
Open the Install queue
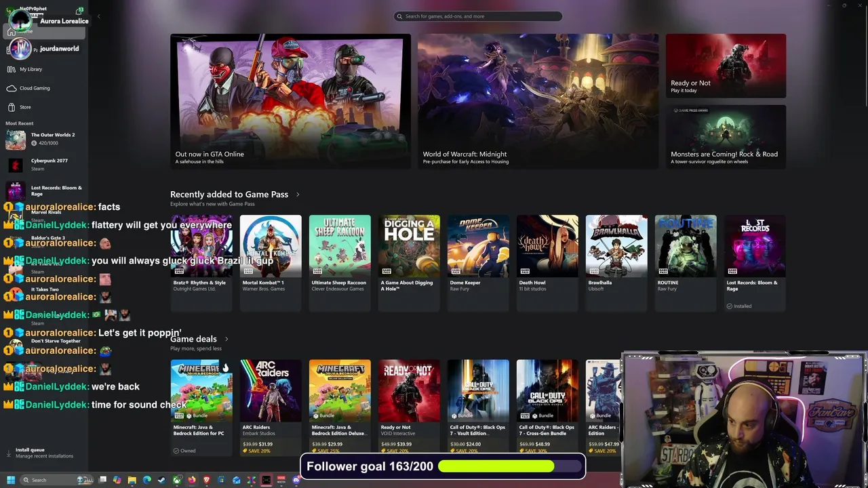click(44, 452)
